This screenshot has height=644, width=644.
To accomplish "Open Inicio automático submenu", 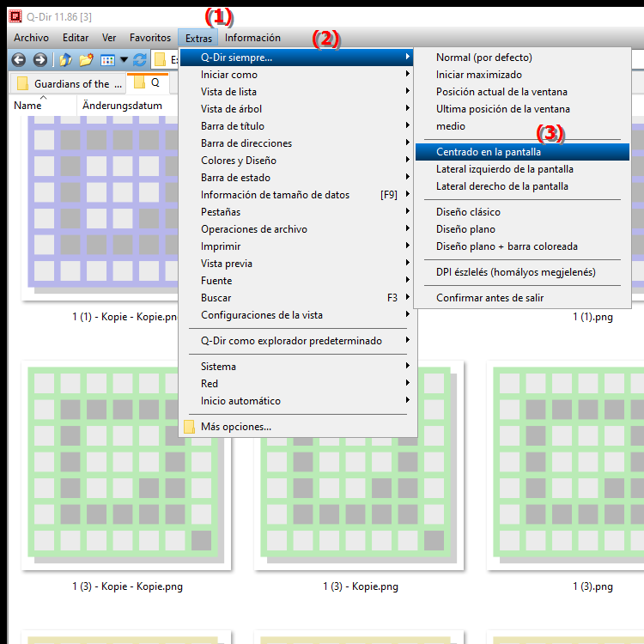I will pos(296,401).
